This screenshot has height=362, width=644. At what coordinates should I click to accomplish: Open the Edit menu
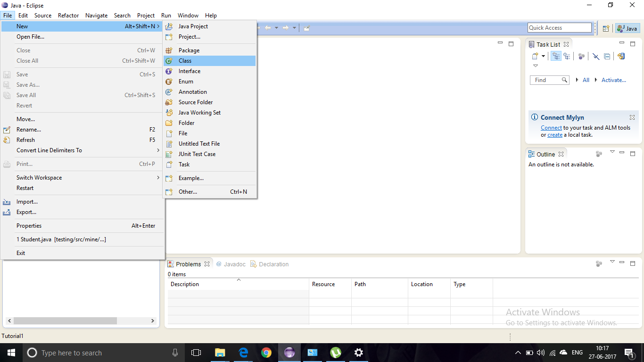coord(23,16)
